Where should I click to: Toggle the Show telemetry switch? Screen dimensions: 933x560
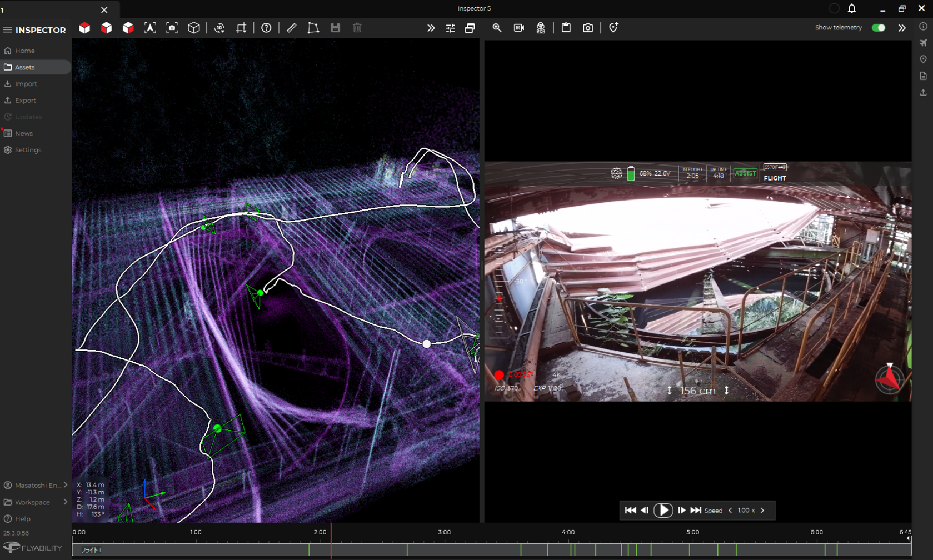[878, 28]
